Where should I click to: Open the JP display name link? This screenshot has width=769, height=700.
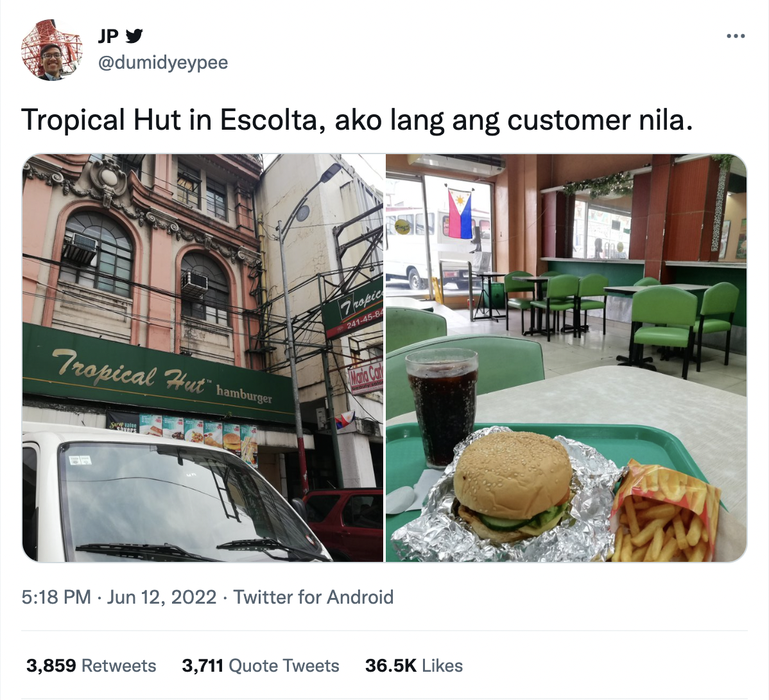click(x=108, y=36)
